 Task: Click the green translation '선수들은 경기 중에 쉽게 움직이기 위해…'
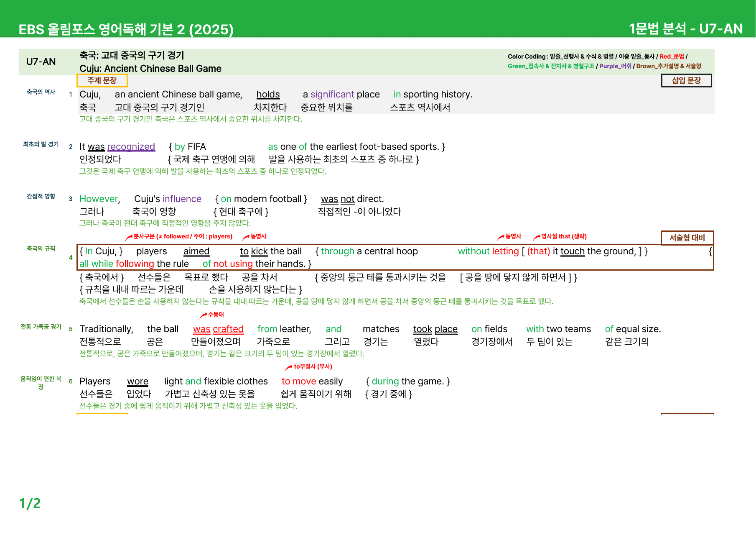click(188, 406)
